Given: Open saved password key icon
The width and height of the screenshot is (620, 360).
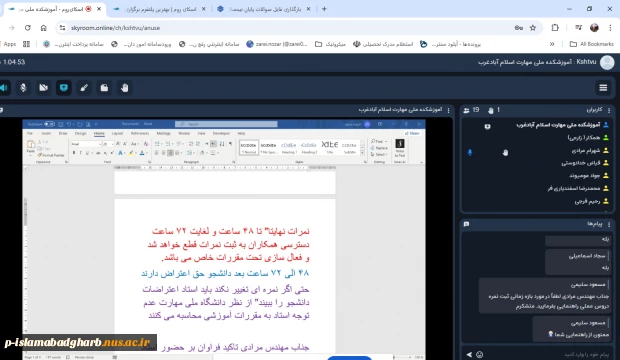Looking at the screenshot, I should [x=518, y=28].
